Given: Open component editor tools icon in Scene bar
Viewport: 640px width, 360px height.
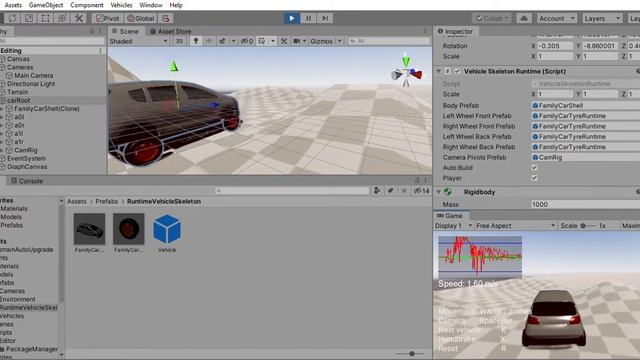Looking at the screenshot, I should [x=284, y=41].
